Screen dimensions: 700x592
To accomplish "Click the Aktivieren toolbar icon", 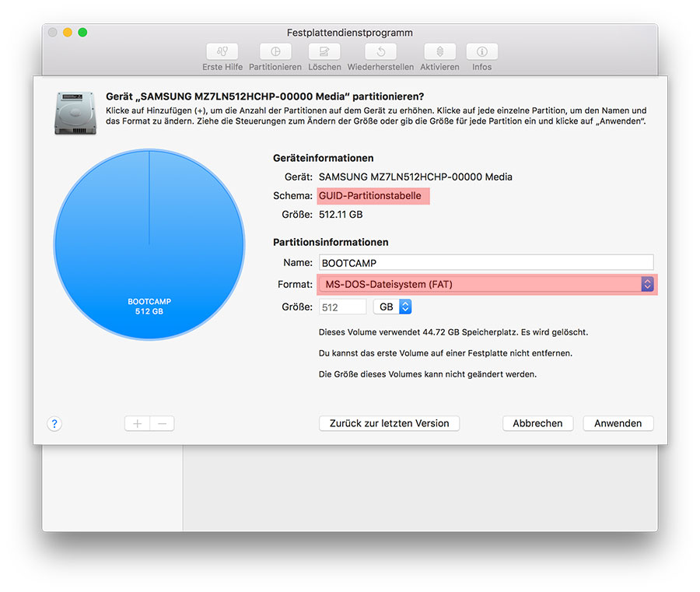I will (439, 51).
